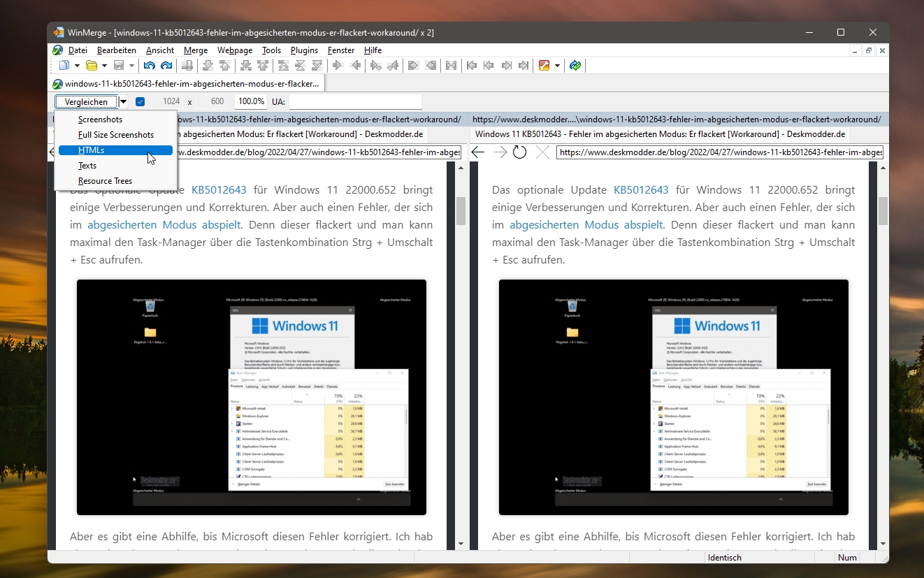924x578 pixels.
Task: Go to the last difference
Action: (317, 66)
